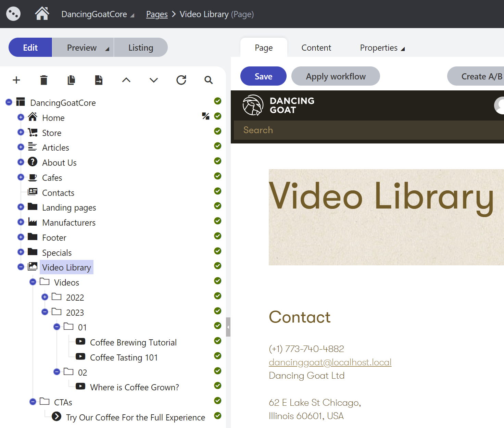Click the Apply workflow button
Viewport: 504px width, 428px height.
(x=336, y=76)
